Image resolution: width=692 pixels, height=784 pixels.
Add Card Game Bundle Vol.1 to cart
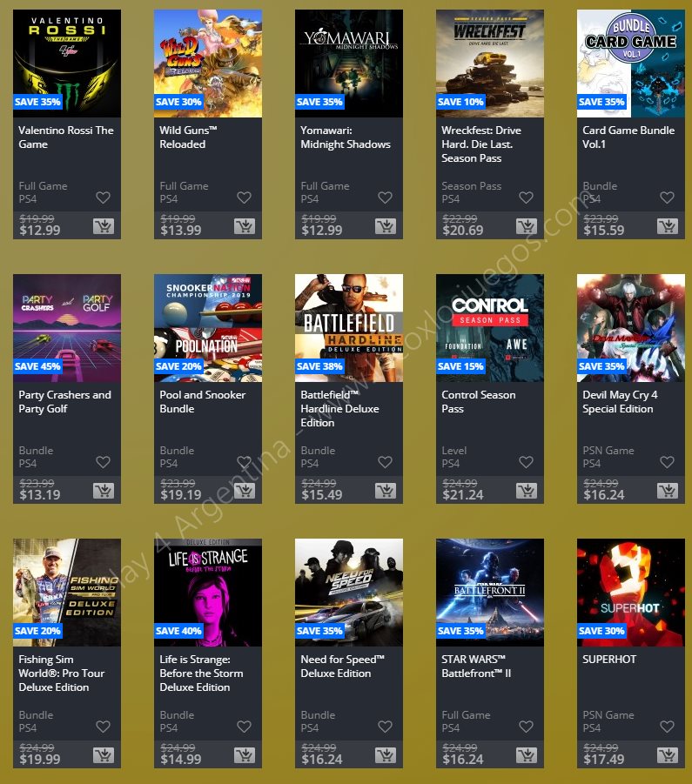click(668, 226)
